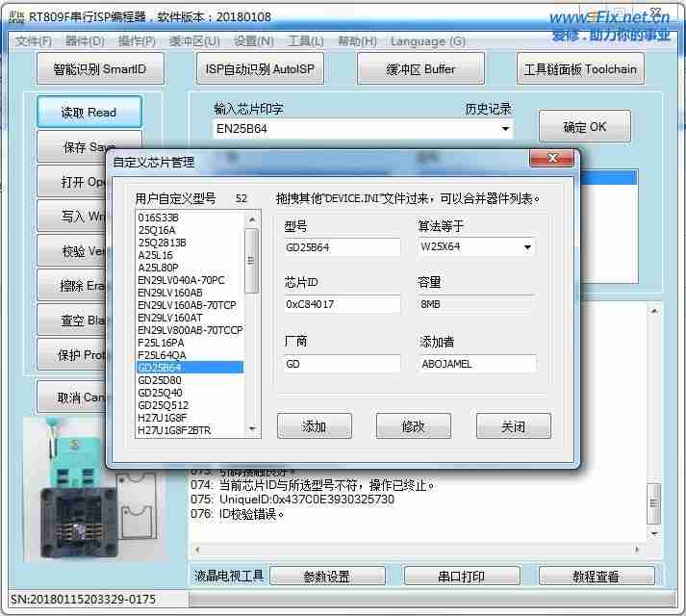The width and height of the screenshot is (686, 616).
Task: Click ISP自动识别 AutoISP button
Action: [260, 68]
